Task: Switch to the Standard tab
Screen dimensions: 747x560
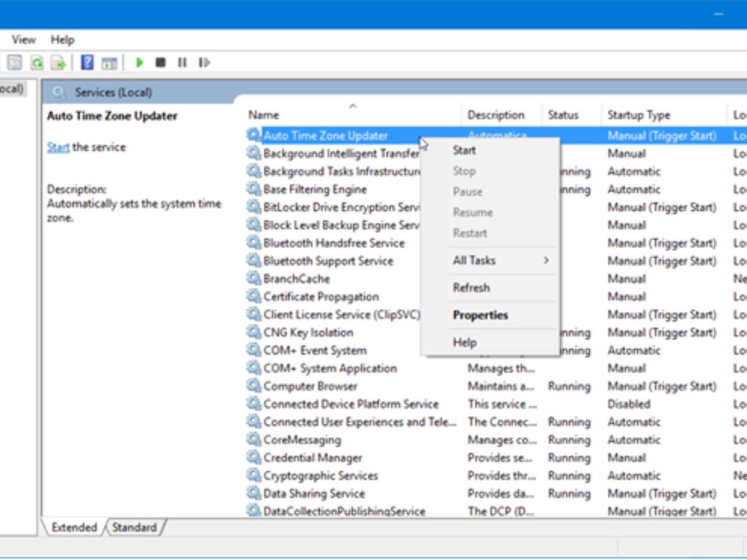Action: tap(134, 527)
